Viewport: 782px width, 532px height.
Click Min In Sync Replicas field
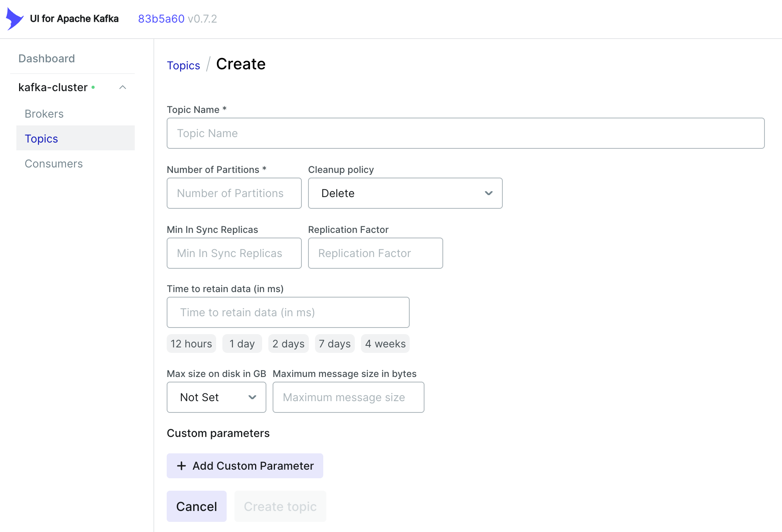tap(234, 253)
